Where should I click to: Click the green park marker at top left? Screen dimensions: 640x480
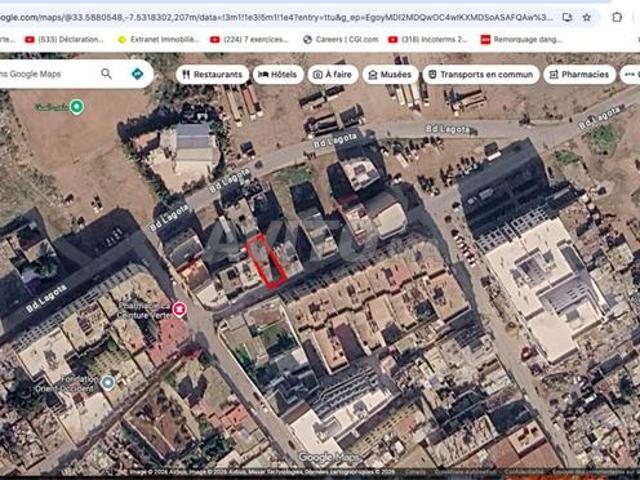click(x=77, y=107)
